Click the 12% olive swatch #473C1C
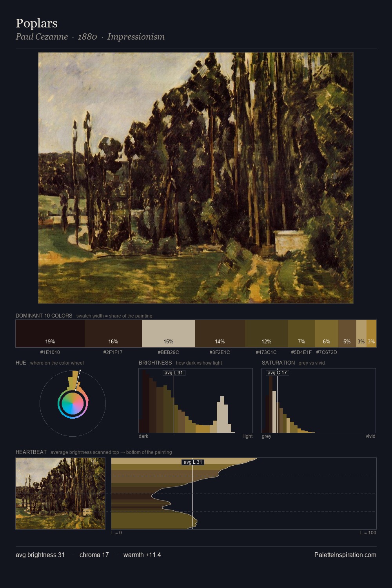The image size is (392, 588). [267, 334]
